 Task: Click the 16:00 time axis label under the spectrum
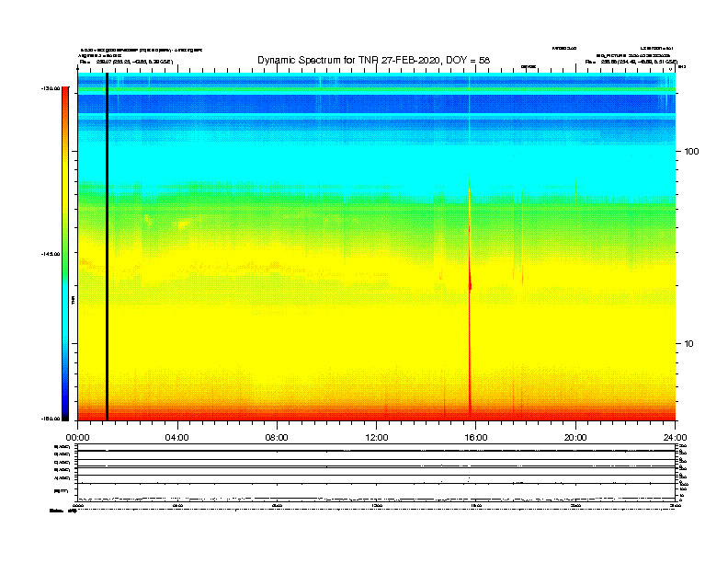[x=476, y=438]
